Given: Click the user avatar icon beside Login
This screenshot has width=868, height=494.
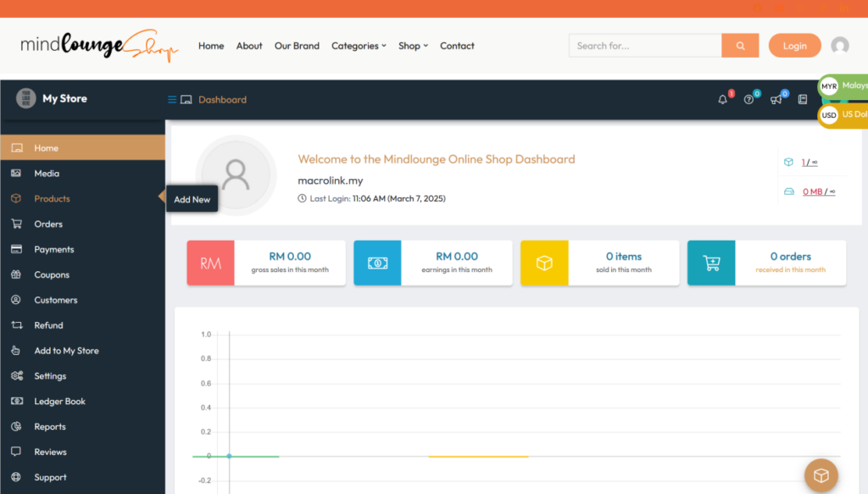Looking at the screenshot, I should point(839,46).
